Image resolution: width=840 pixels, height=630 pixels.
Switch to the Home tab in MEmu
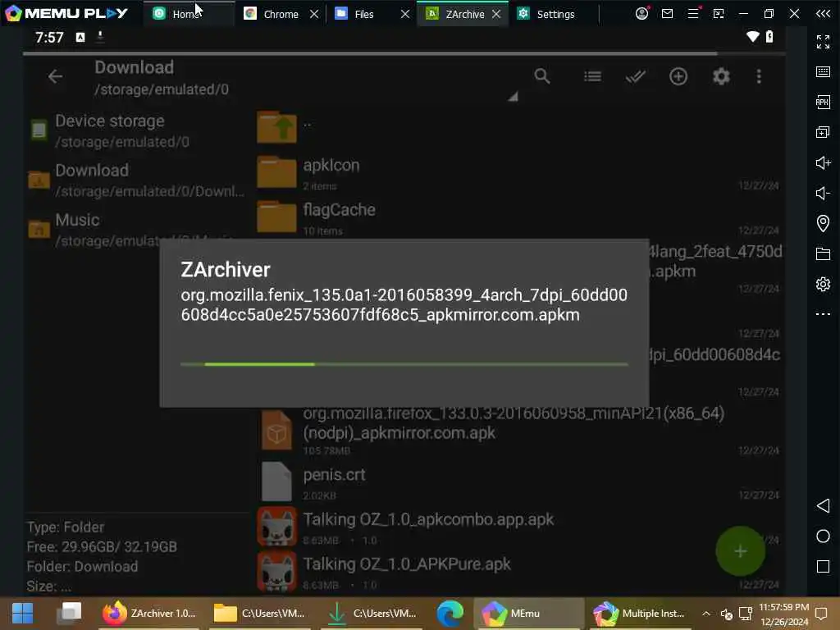pos(185,14)
